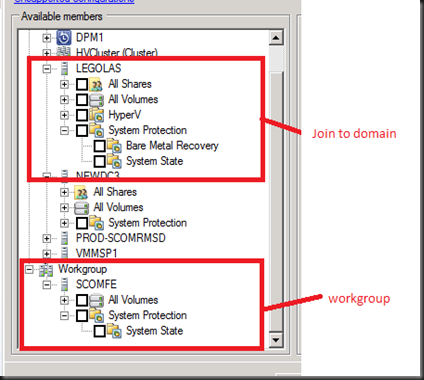424x380 pixels.
Task: Check NEWDC3 System Protection checkbox
Action: tap(82, 223)
